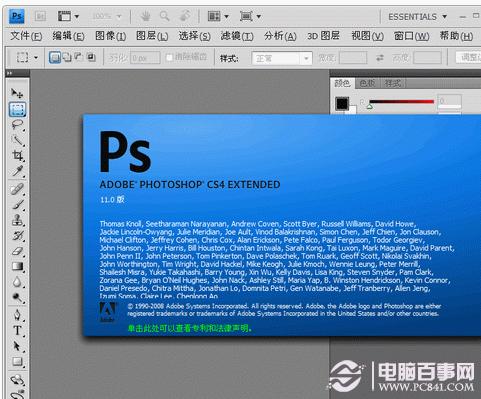Choose Subtract from selection mode
The image size is (481, 399).
coord(78,57)
